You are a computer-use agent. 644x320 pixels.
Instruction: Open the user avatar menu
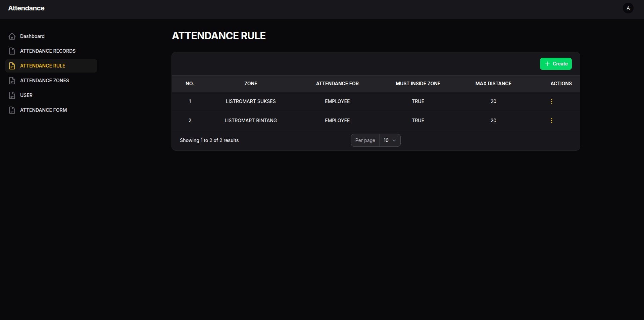point(628,8)
